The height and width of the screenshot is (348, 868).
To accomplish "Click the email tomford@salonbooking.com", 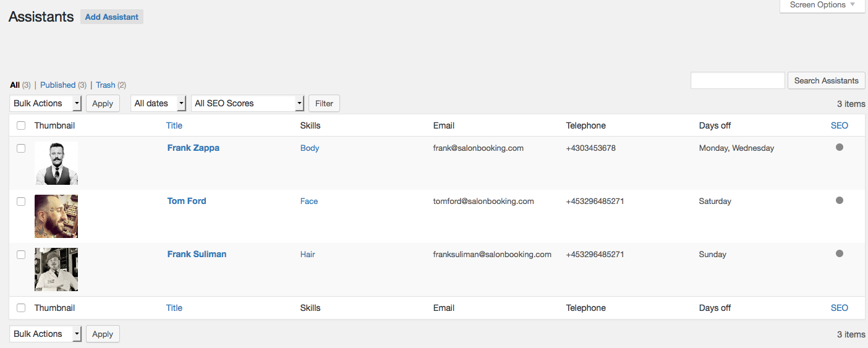I will click(x=483, y=202).
